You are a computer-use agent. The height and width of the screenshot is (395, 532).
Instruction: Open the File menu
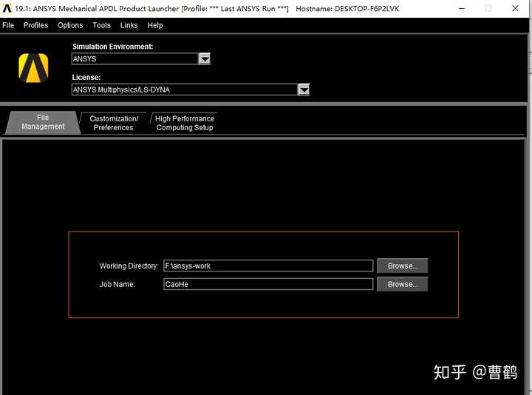(x=8, y=25)
